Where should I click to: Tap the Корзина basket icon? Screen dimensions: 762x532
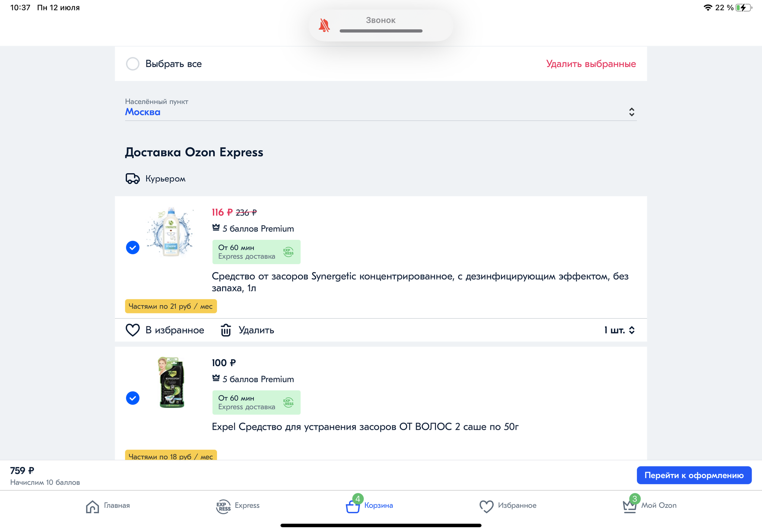click(x=353, y=506)
